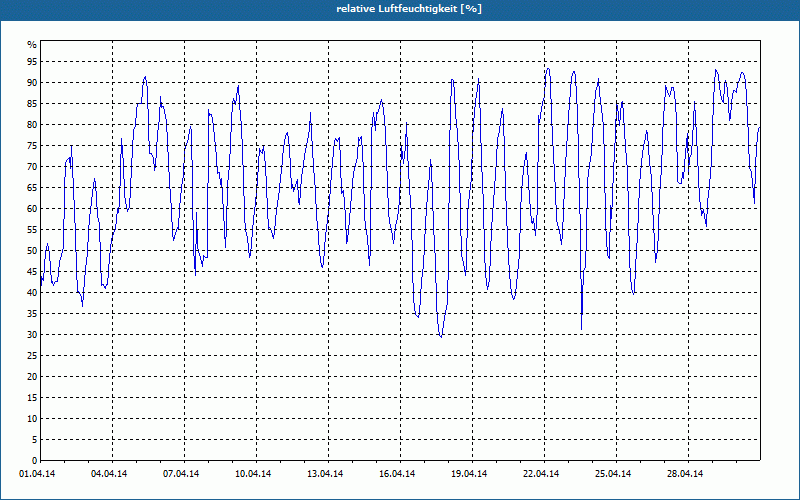Click the y-axis label 40
Image resolution: width=800 pixels, height=500 pixels.
tap(32, 292)
